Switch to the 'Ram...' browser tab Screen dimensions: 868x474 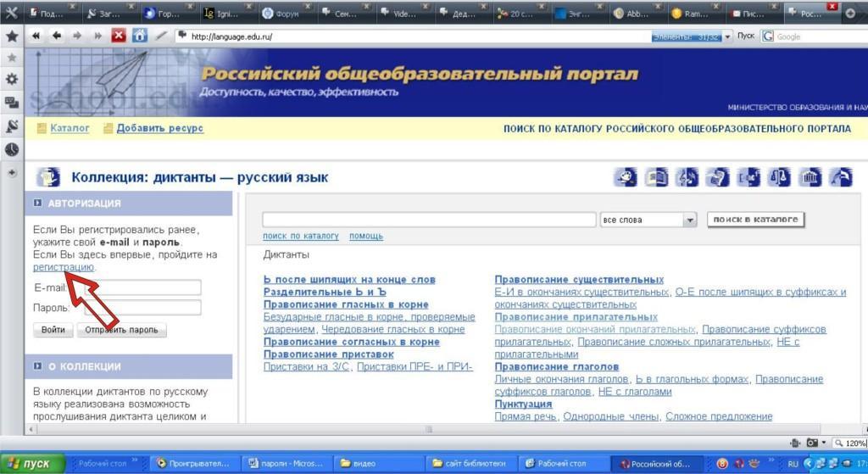pos(694,14)
